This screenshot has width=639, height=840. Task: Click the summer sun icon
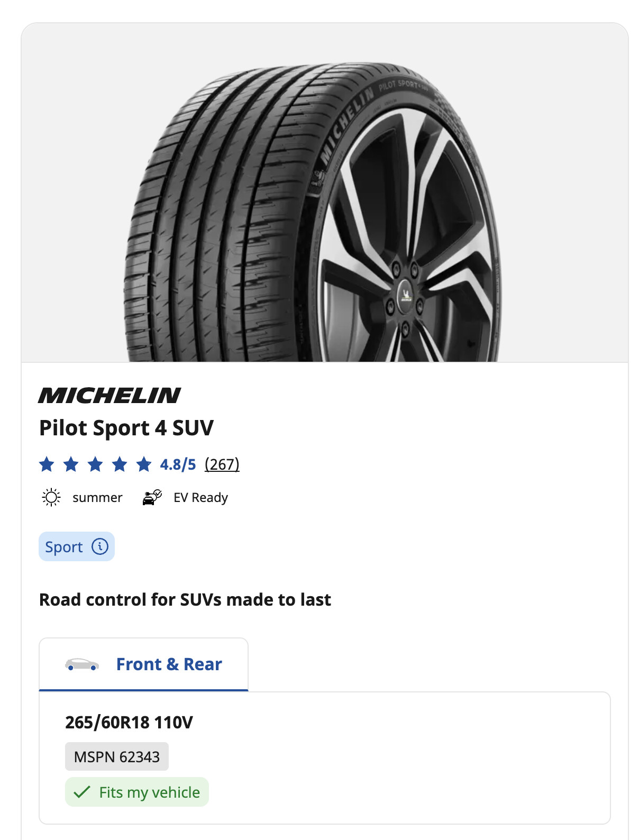[51, 498]
